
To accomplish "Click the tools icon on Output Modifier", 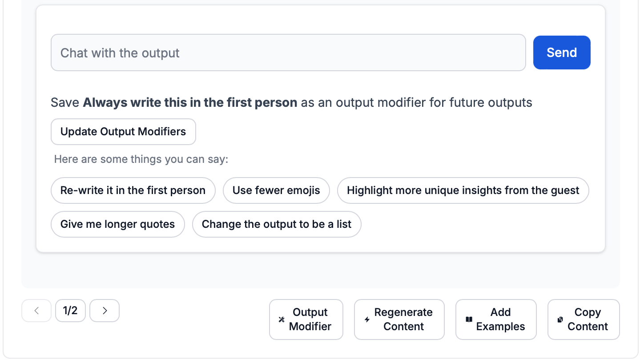I will coord(282,320).
